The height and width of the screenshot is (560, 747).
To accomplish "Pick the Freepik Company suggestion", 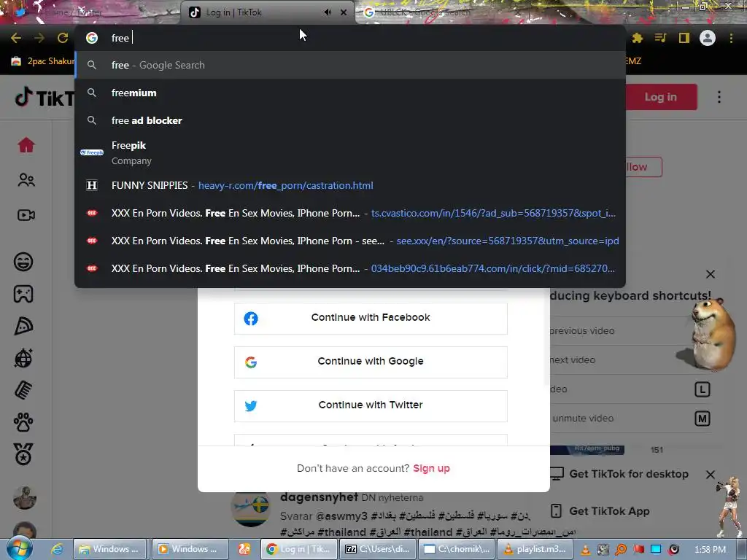I will pos(350,153).
